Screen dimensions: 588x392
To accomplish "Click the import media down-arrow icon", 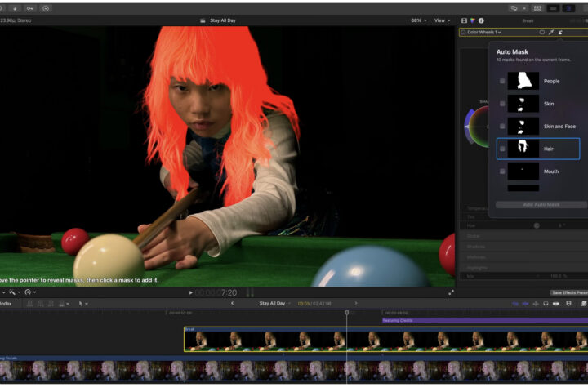I will point(14,8).
